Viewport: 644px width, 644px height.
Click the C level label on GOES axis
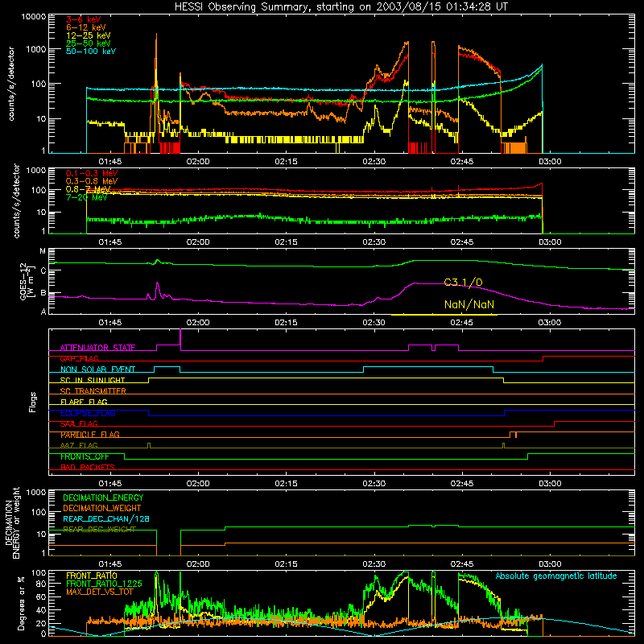pyautogui.click(x=43, y=270)
